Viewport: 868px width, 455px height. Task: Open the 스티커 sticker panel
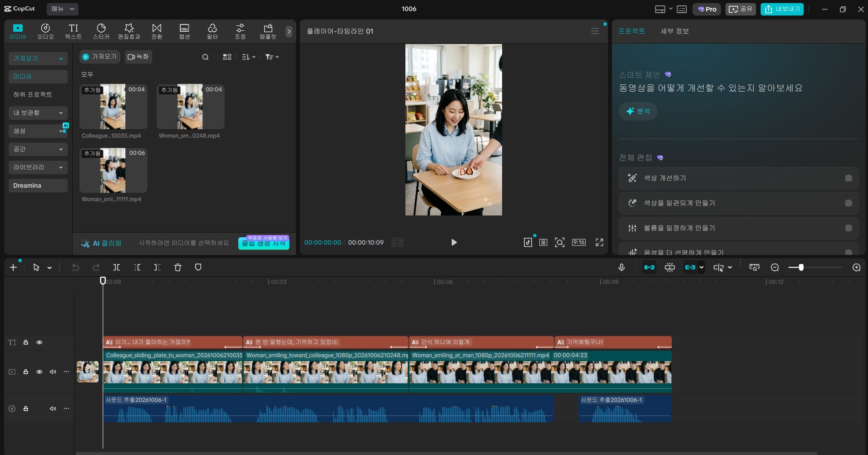tap(101, 31)
